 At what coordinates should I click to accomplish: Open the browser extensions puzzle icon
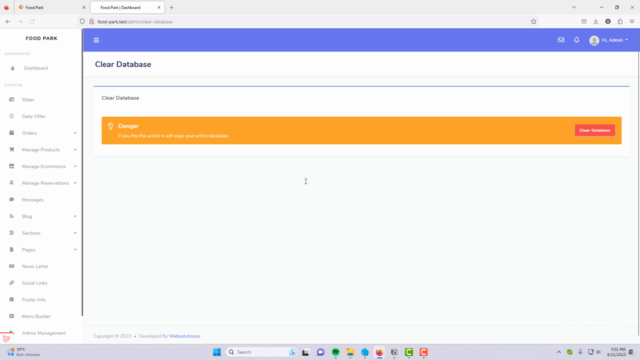tap(620, 22)
